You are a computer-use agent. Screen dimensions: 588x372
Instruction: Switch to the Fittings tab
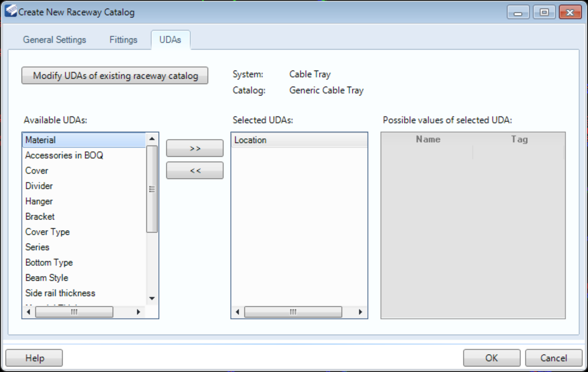(x=124, y=40)
